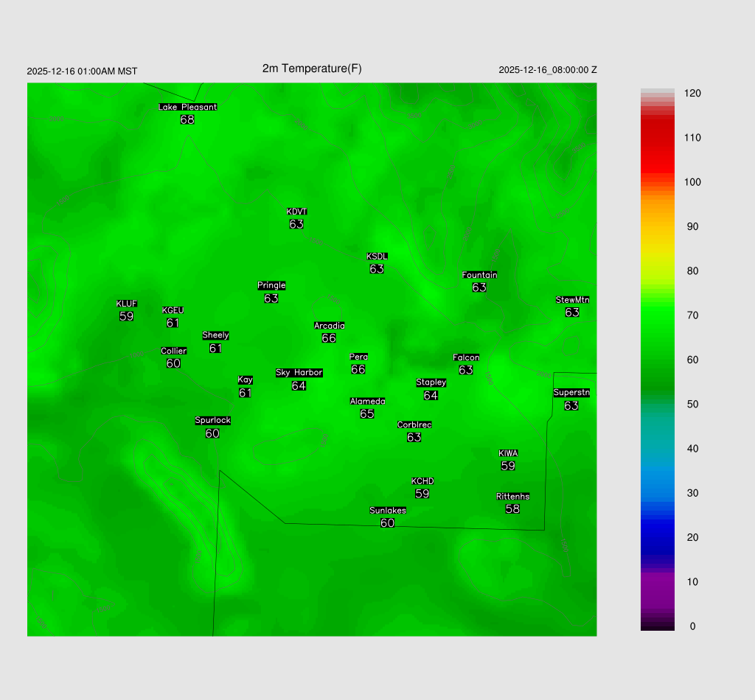Screen dimensions: 755x700
Task: Pick the StewMtn station label
Action: pos(572,300)
